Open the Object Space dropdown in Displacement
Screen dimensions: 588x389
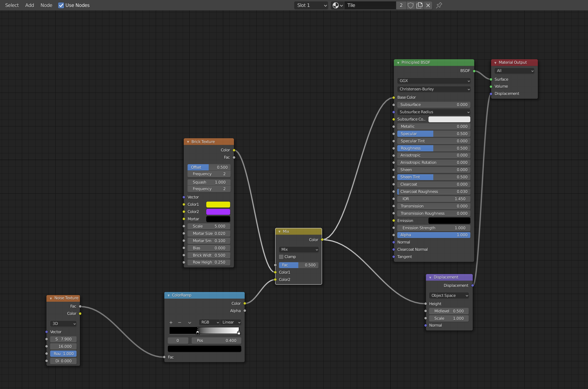click(449, 295)
